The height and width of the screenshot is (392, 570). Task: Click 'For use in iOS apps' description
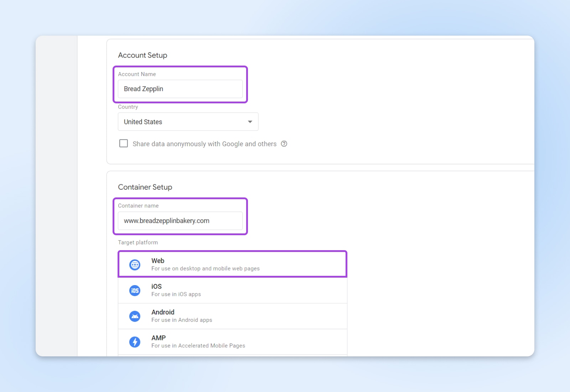(176, 294)
